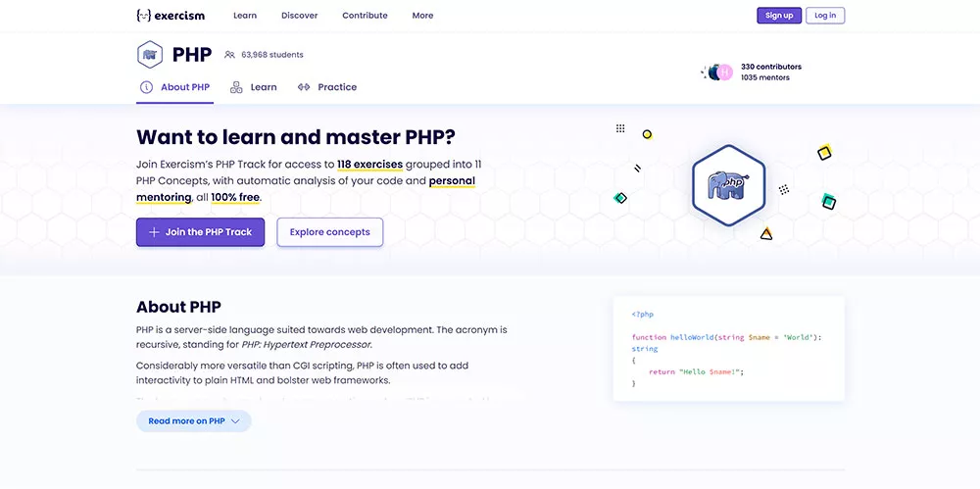Click the plus icon in Join button

(x=154, y=232)
